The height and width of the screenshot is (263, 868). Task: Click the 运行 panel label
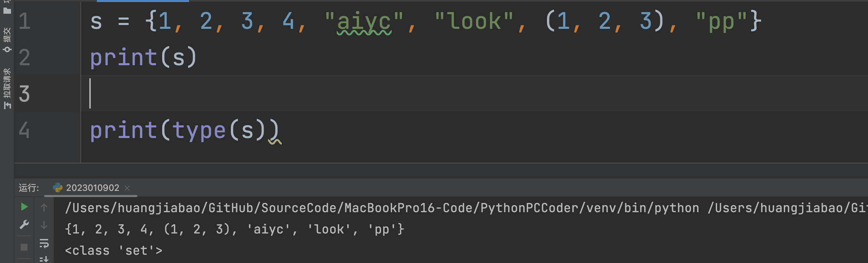pos(29,188)
